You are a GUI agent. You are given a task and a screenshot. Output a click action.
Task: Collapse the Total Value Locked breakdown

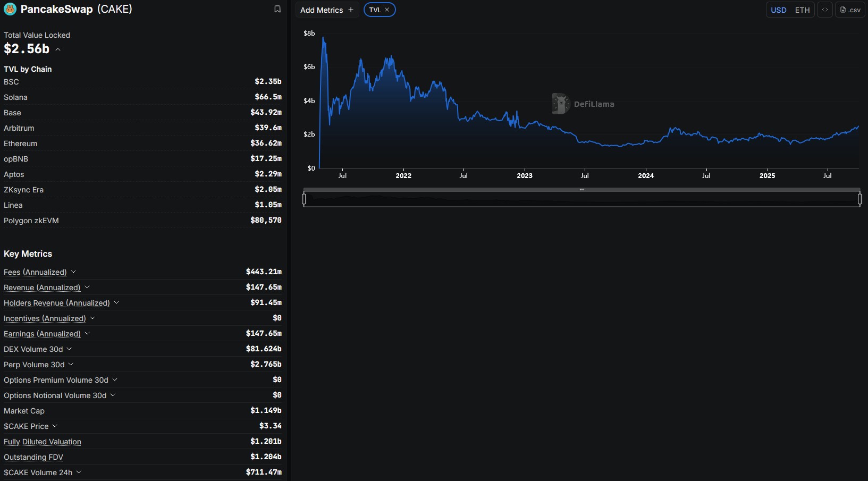[58, 49]
